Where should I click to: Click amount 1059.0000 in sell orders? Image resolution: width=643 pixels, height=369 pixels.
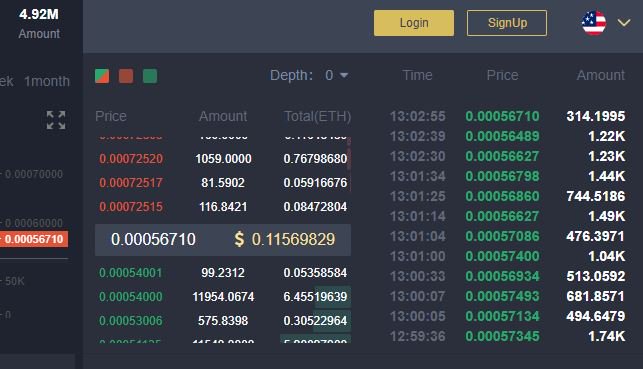pos(223,159)
